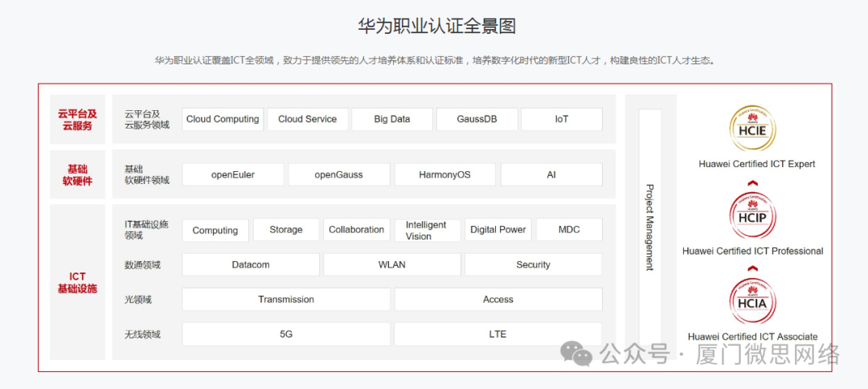Click Huawei Certified ICT Associate text

753,337
